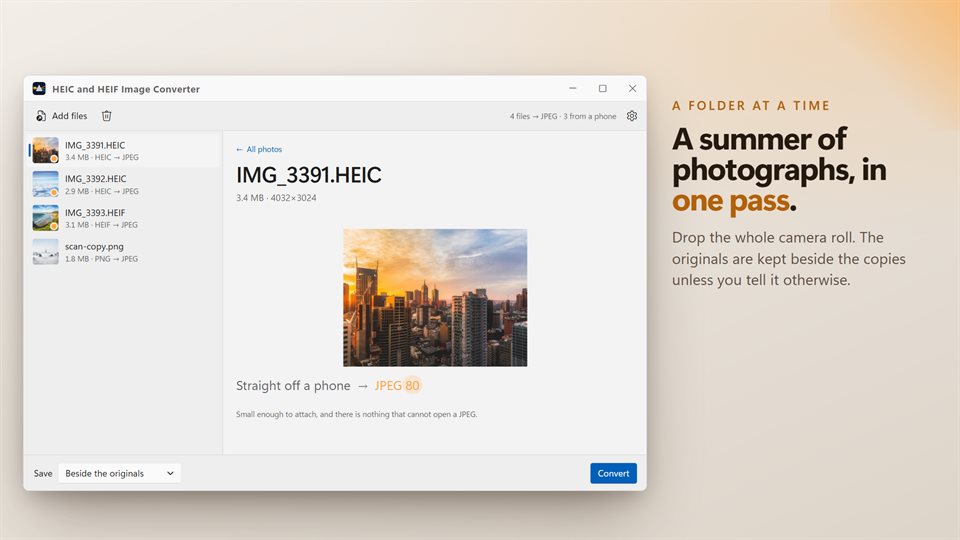This screenshot has width=960, height=540.
Task: Click 3.1 MB · HEIF → JPEG row detail
Action: pyautogui.click(x=102, y=225)
